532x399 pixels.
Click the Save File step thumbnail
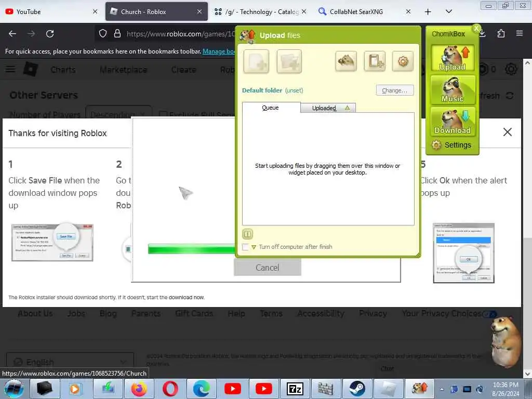click(52, 242)
